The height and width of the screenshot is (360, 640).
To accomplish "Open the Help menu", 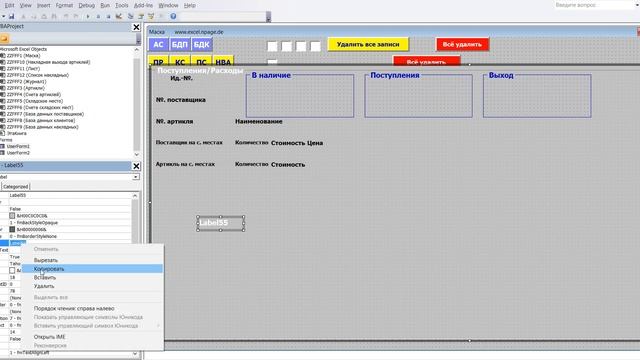I will (189, 5).
